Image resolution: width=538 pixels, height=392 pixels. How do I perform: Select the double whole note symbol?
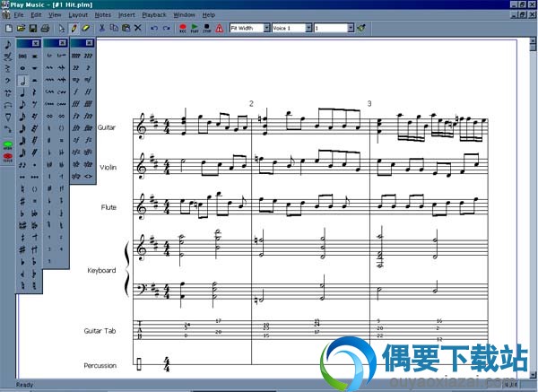pos(22,56)
